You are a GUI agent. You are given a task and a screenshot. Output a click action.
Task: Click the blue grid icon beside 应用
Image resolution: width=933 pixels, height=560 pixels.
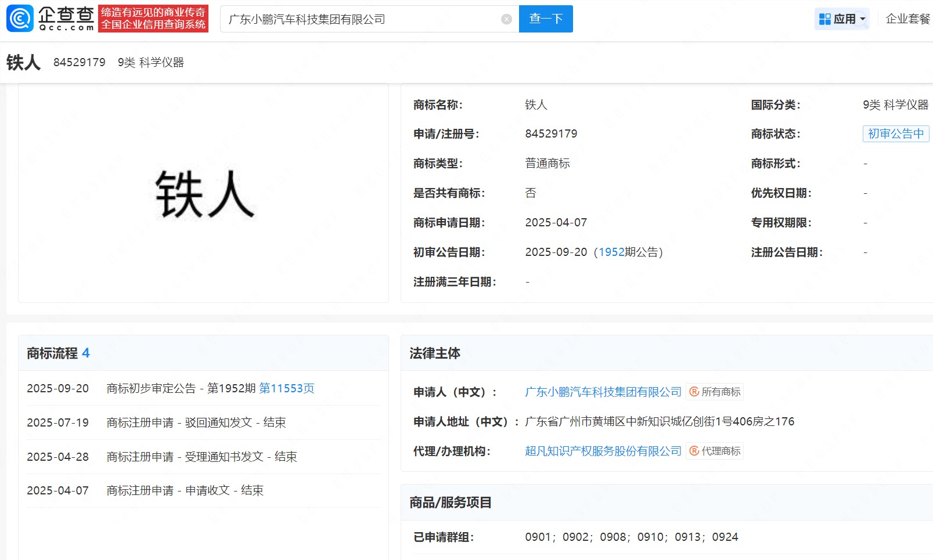825,19
